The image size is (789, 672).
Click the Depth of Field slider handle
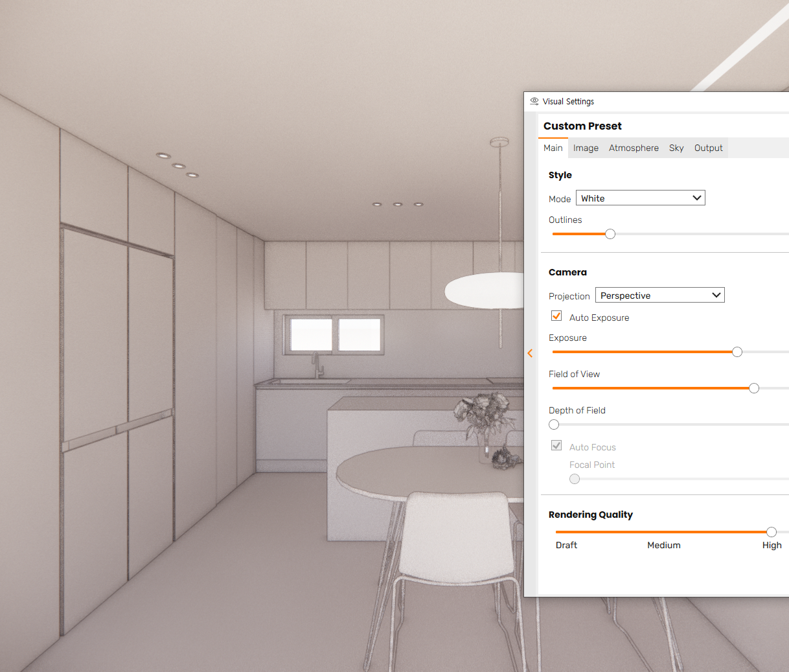click(x=553, y=424)
